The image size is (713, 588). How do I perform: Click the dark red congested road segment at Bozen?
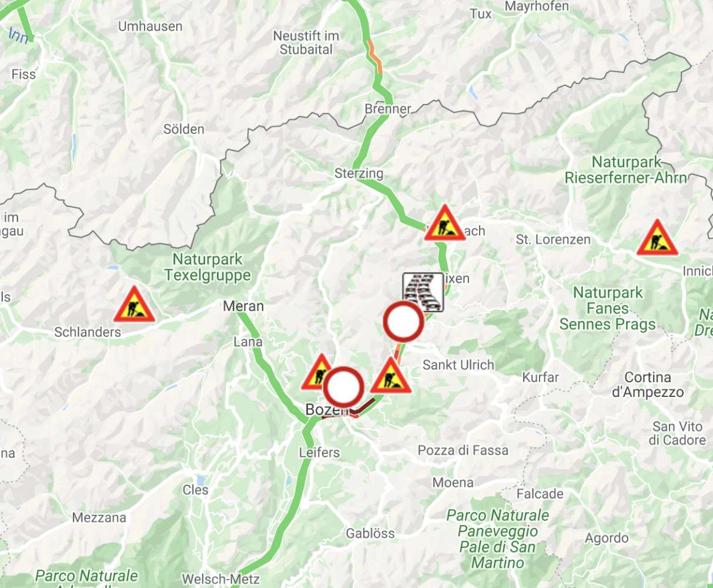[364, 406]
